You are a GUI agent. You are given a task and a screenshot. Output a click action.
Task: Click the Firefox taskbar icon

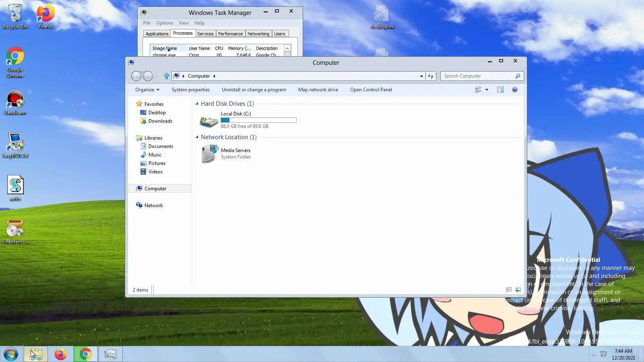coord(61,354)
